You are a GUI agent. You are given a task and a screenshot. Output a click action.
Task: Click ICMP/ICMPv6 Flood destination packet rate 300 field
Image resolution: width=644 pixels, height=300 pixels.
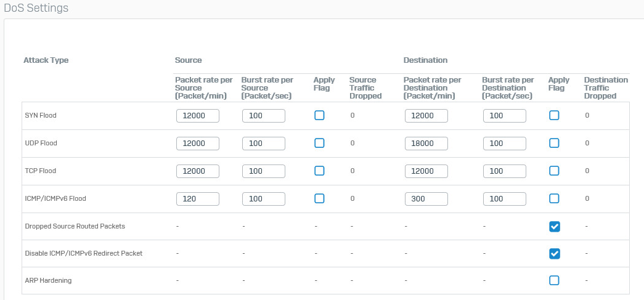[x=426, y=198]
